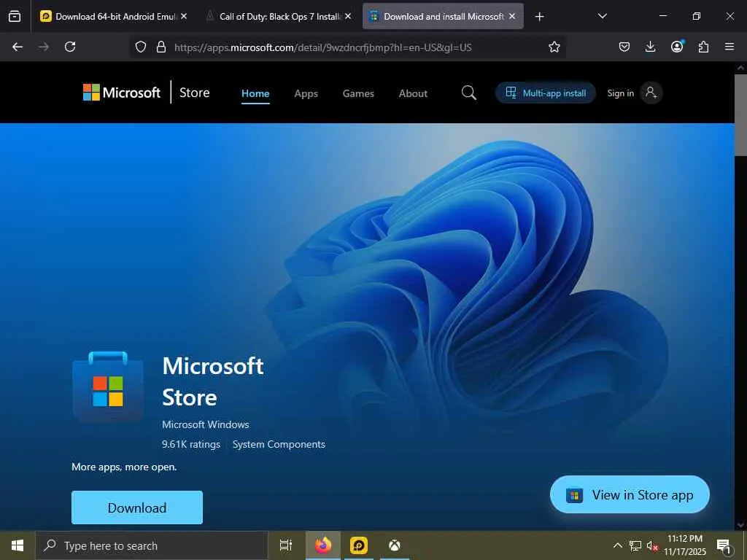Open LDPlayer yellow icon in taskbar
Image resolution: width=747 pixels, height=560 pixels.
359,545
